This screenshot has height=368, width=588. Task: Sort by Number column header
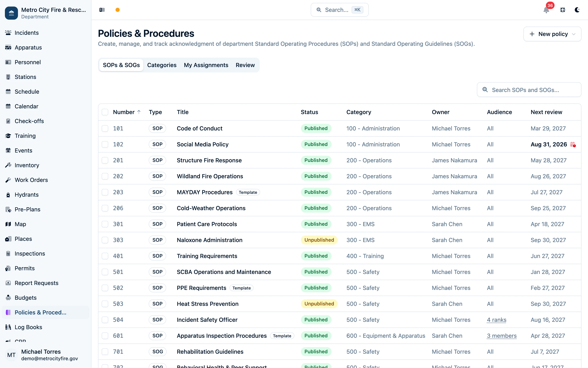pyautogui.click(x=127, y=112)
